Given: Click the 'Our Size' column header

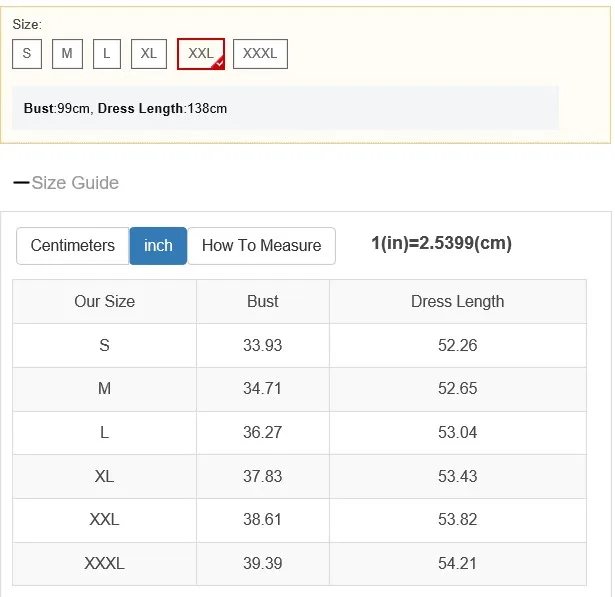Looking at the screenshot, I should (x=104, y=302).
